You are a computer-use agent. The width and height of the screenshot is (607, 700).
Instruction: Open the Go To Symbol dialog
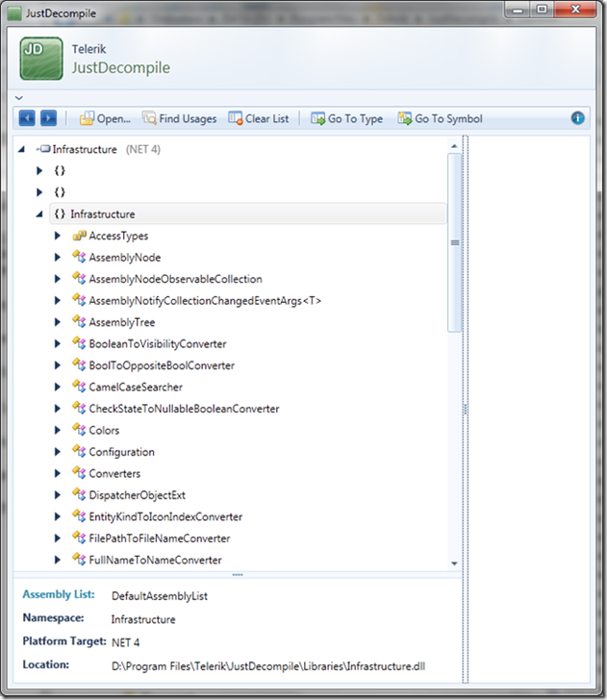441,119
